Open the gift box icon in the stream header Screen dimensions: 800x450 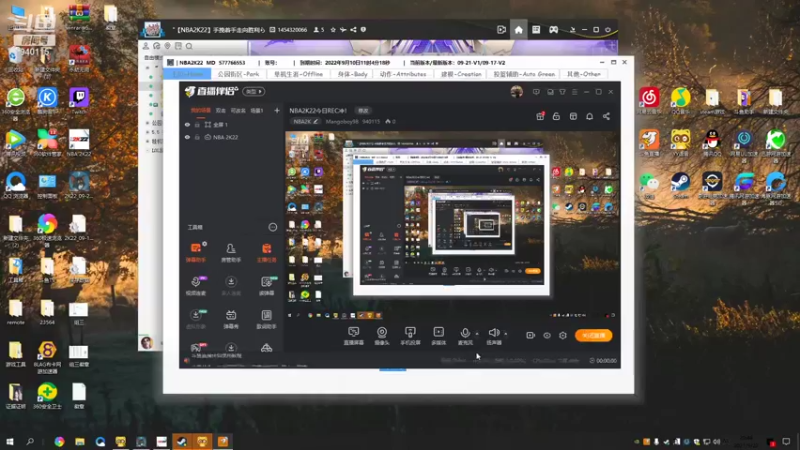pyautogui.click(x=540, y=116)
